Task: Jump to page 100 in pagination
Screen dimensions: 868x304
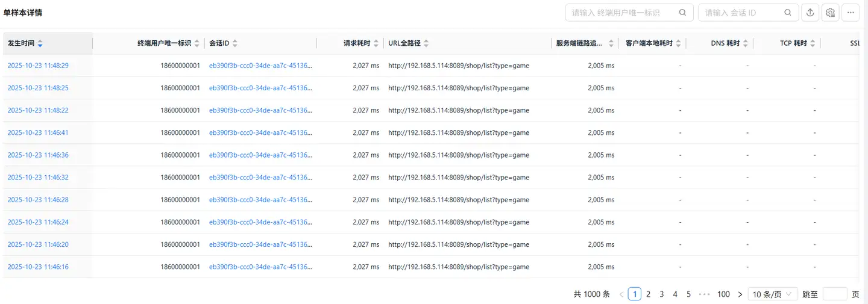Action: 723,294
